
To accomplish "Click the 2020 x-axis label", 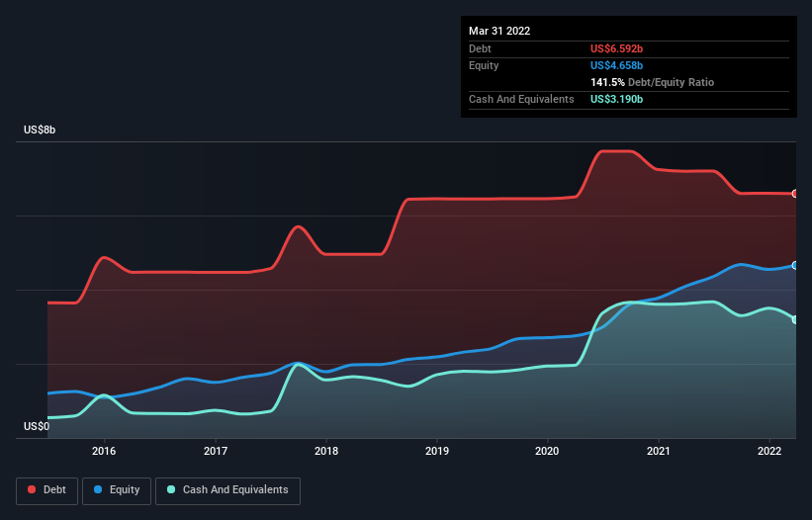I will tap(547, 451).
